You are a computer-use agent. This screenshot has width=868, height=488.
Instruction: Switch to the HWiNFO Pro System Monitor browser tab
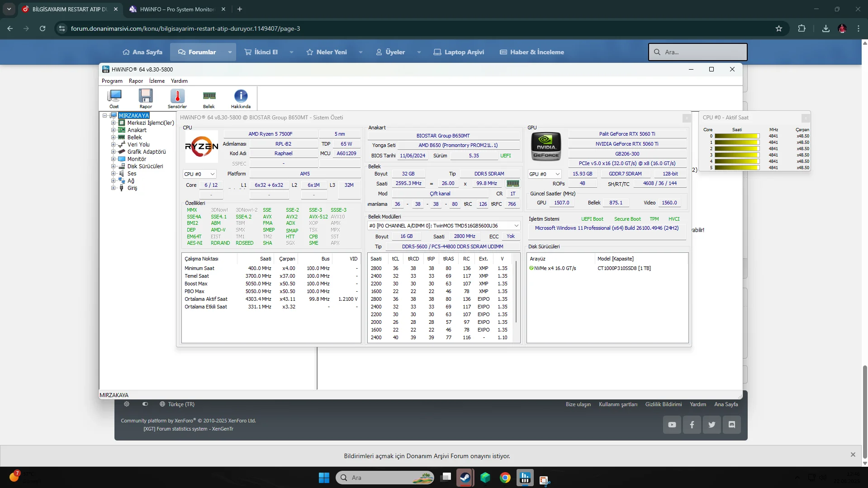(x=177, y=9)
